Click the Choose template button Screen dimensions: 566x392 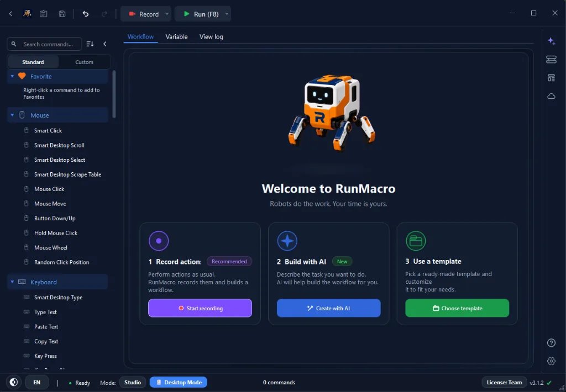(x=457, y=308)
